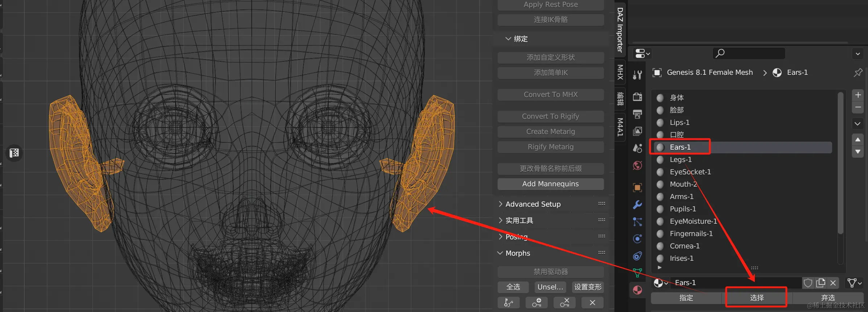Image resolution: width=868 pixels, height=312 pixels.
Task: Open the Object properties tab
Action: click(x=637, y=187)
